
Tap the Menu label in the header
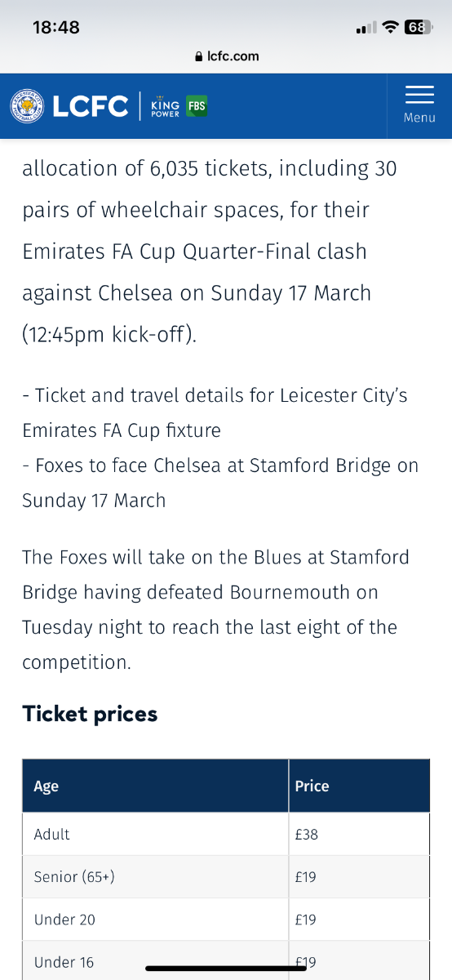(x=419, y=118)
